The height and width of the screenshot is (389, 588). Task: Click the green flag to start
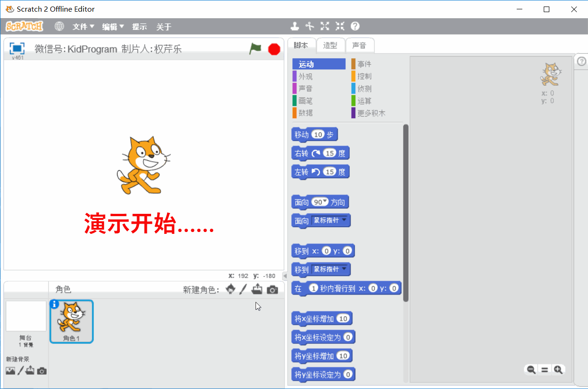click(255, 48)
